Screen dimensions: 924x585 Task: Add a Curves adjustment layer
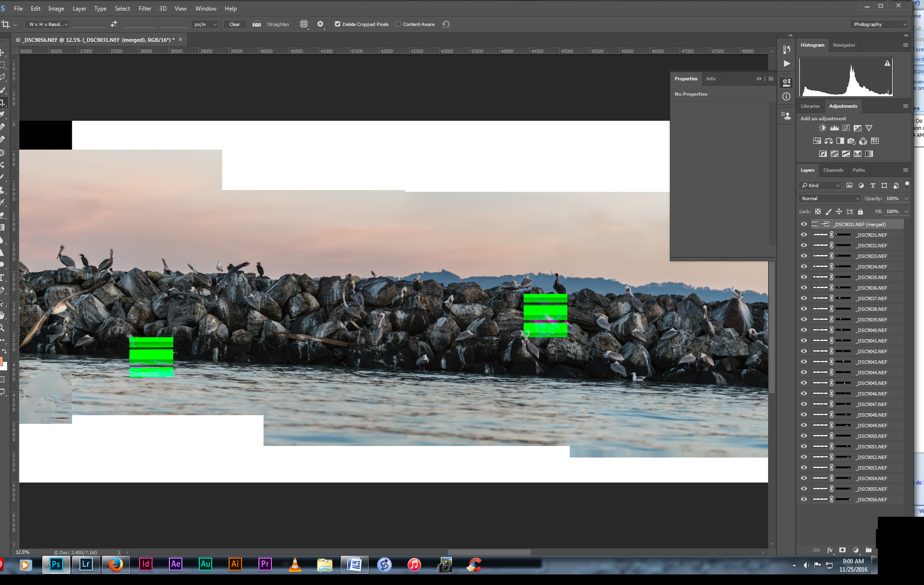pyautogui.click(x=846, y=128)
